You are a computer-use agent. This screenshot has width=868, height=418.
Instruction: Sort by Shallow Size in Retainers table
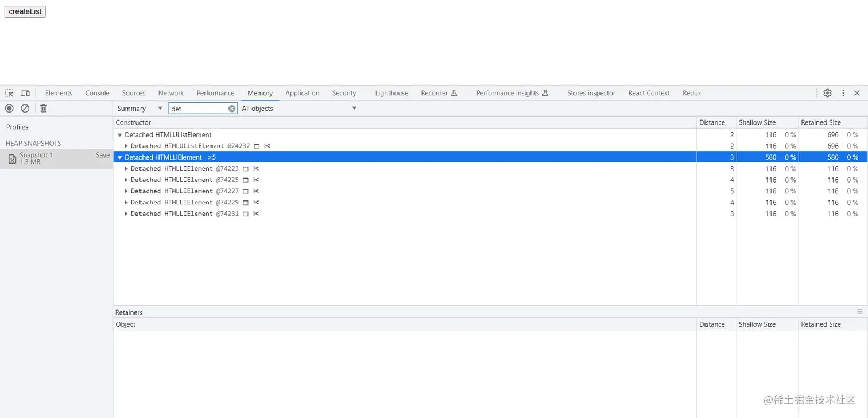click(768, 324)
